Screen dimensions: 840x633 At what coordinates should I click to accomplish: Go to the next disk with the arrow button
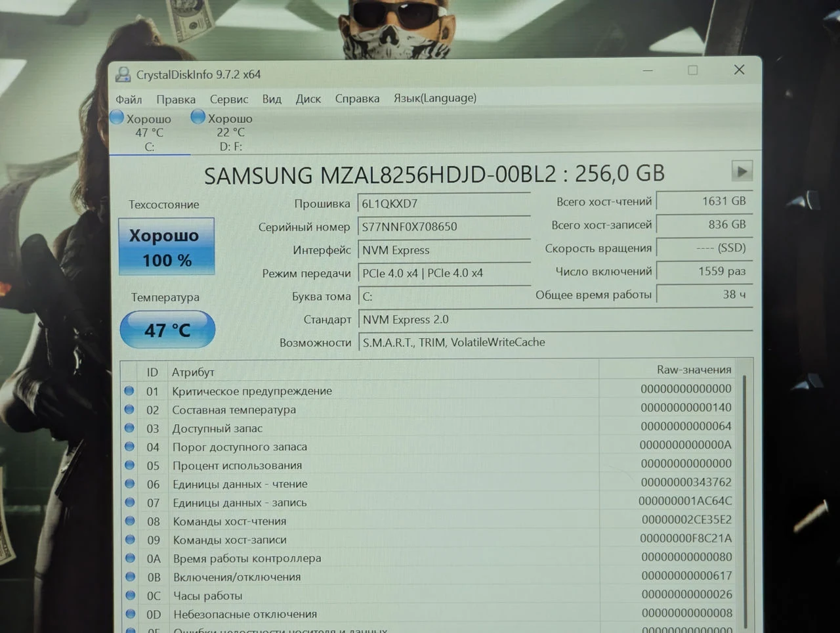tap(742, 171)
